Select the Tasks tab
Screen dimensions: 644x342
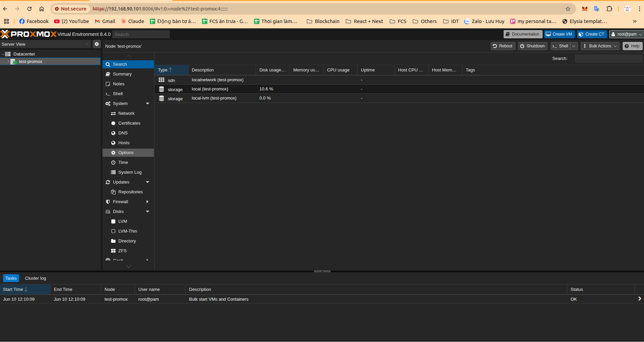[10, 278]
